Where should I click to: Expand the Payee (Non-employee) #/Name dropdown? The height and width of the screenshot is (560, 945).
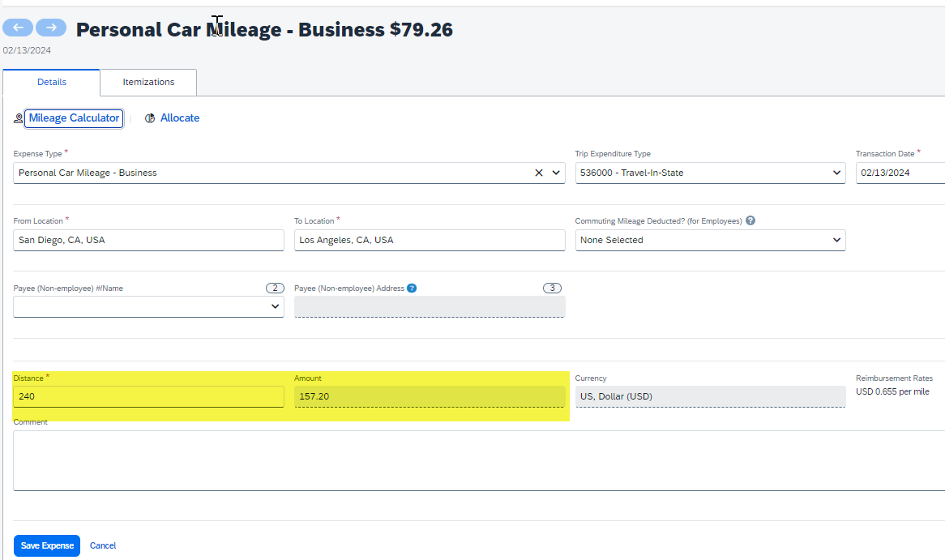coord(148,306)
